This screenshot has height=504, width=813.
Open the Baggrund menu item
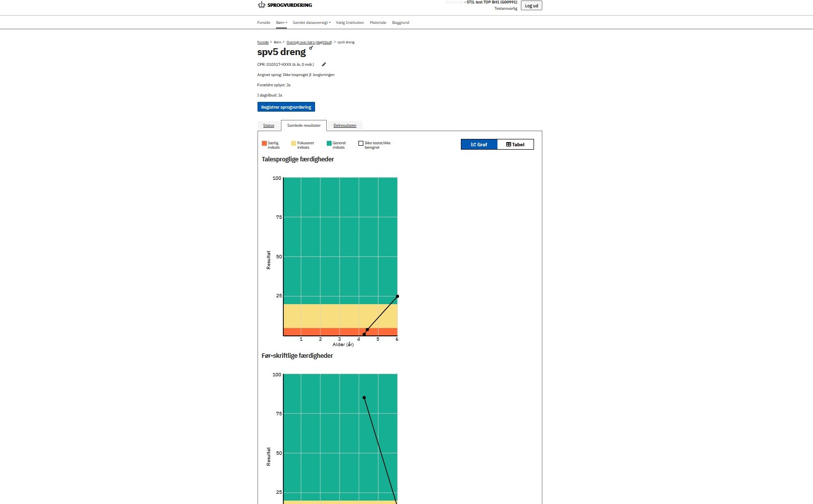click(x=401, y=22)
